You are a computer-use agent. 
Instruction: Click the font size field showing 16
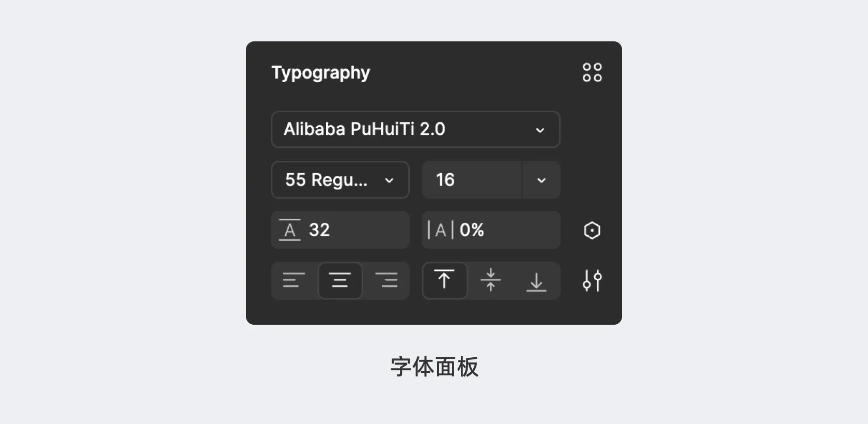(x=471, y=180)
